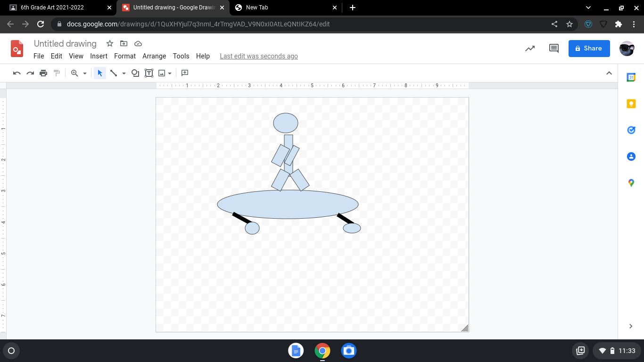
Task: Activate the Select arrow tool
Action: (x=99, y=73)
